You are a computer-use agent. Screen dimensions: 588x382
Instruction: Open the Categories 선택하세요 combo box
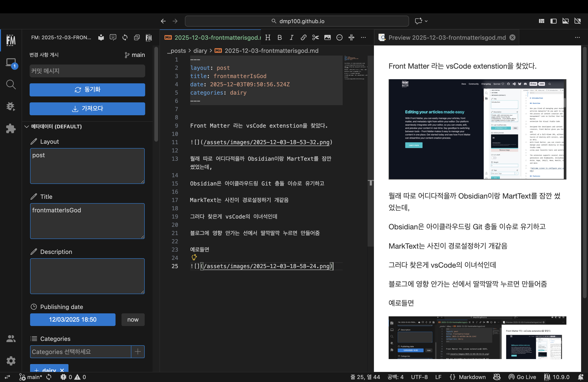[x=81, y=352]
